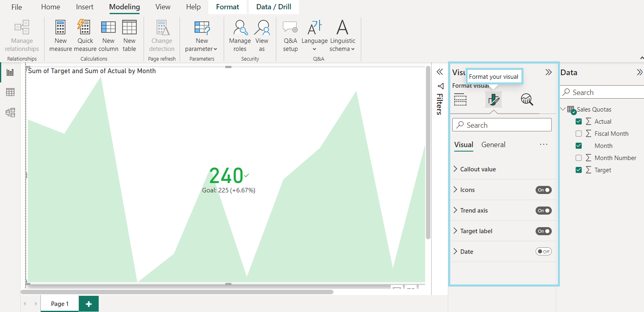Collapse the Data pane
Viewport: 644px width, 312px height.
tap(639, 72)
